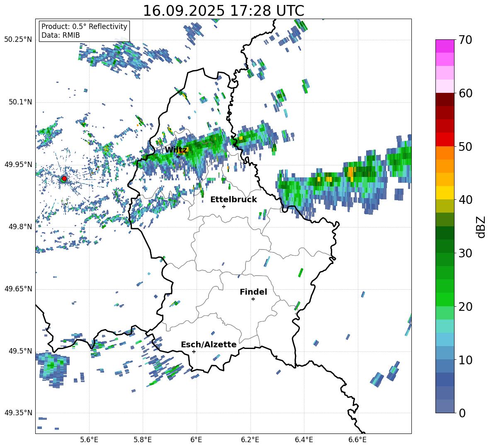Image resolution: width=491 pixels, height=448 pixels.
Task: Select the Esch/Alzette city label
Action: click(x=209, y=344)
